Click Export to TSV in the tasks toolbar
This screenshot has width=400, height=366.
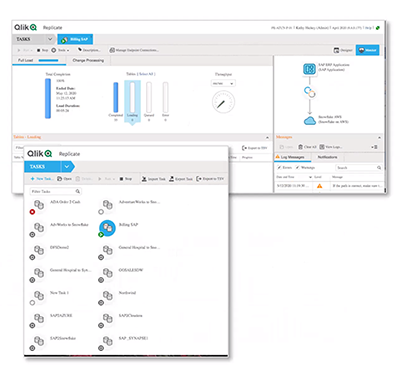pos(210,179)
